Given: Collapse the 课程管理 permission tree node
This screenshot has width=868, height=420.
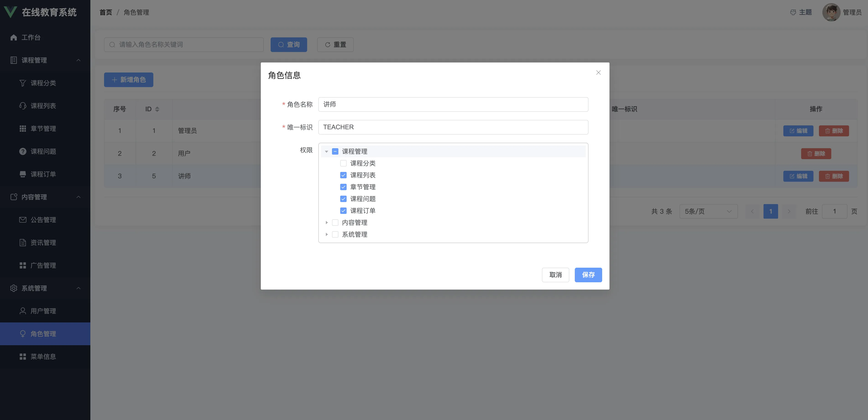Looking at the screenshot, I should pos(327,152).
